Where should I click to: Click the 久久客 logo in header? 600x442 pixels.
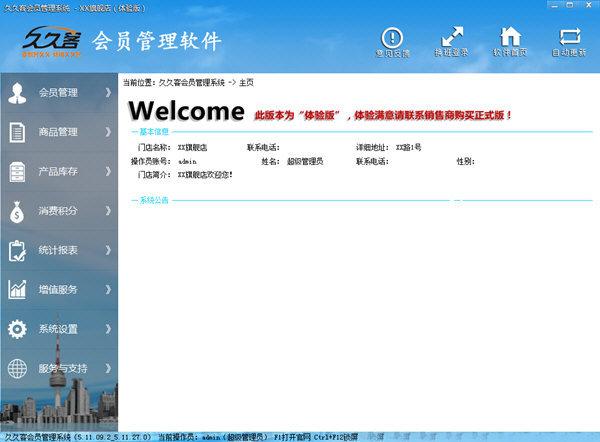pos(52,41)
